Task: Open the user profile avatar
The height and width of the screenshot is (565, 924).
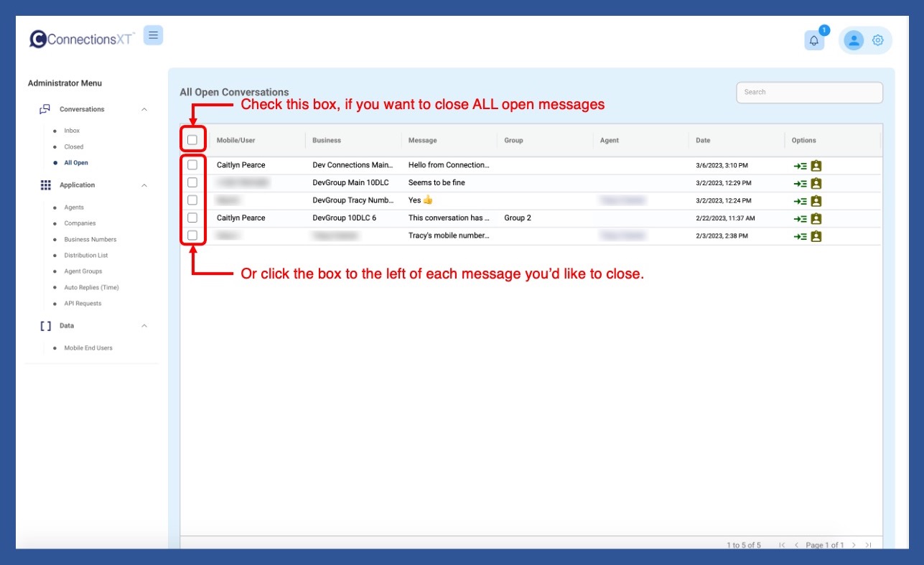Action: click(x=854, y=41)
